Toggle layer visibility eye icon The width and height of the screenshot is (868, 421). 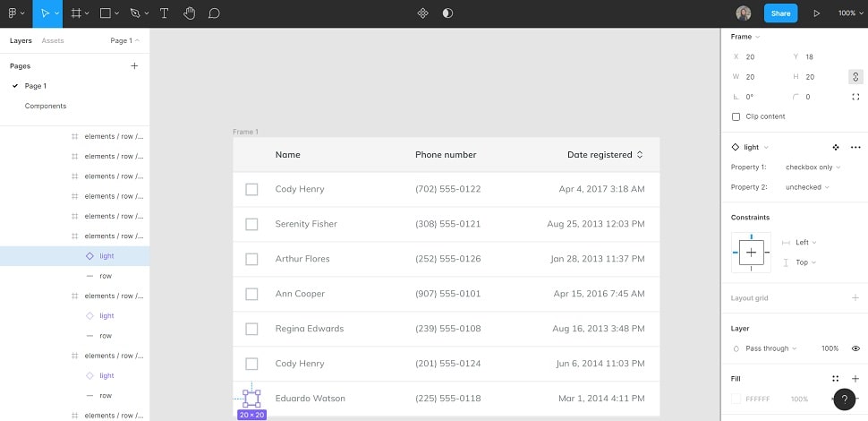click(855, 349)
